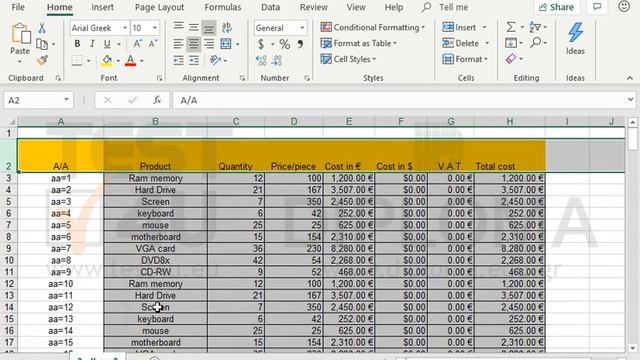This screenshot has height=360, width=640.
Task: Select the Format Painter brush
Action: click(42, 60)
